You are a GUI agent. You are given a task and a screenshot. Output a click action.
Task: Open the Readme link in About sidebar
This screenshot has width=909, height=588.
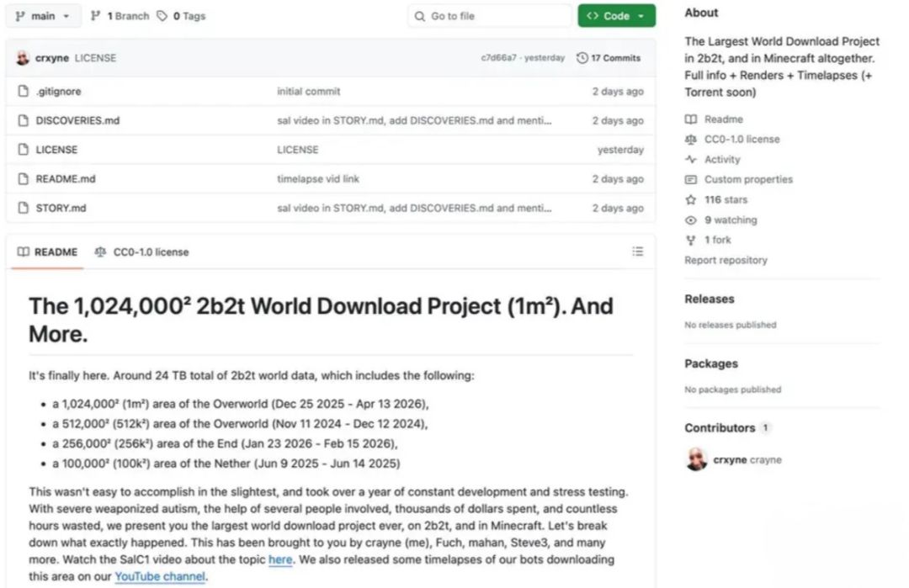point(724,119)
